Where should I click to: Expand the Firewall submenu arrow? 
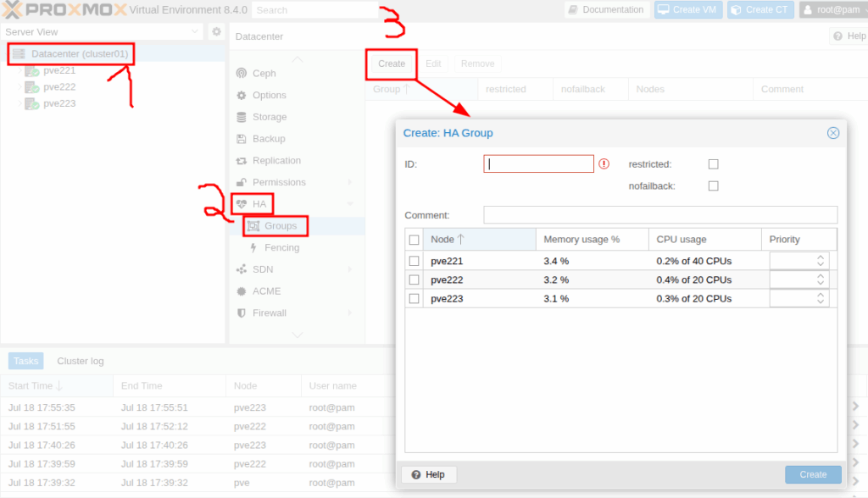click(x=350, y=313)
